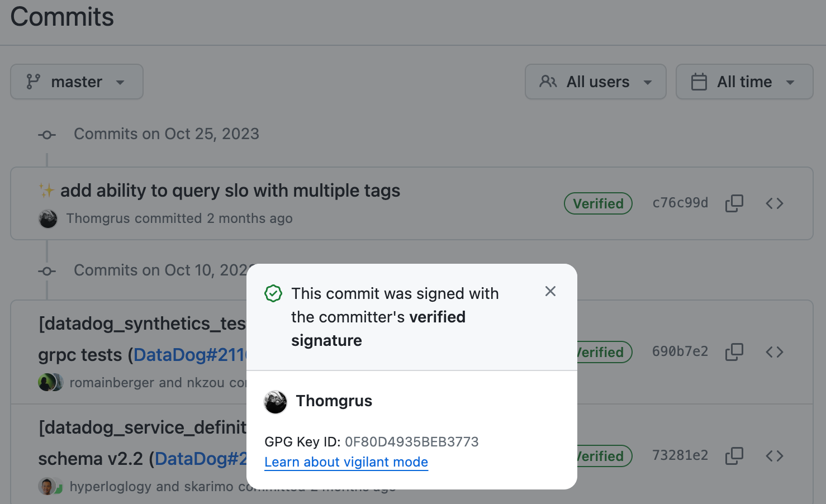
Task: Open the master branch dropdown
Action: [x=77, y=82]
